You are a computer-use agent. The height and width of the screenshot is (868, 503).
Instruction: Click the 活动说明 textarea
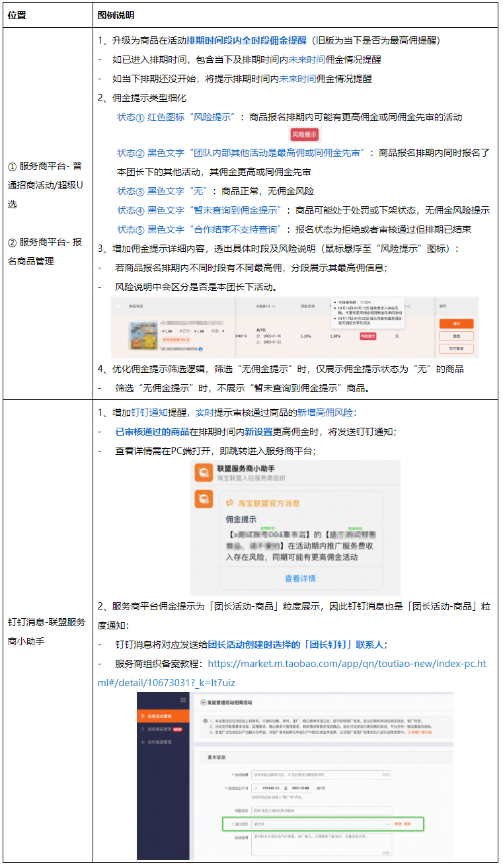321,844
